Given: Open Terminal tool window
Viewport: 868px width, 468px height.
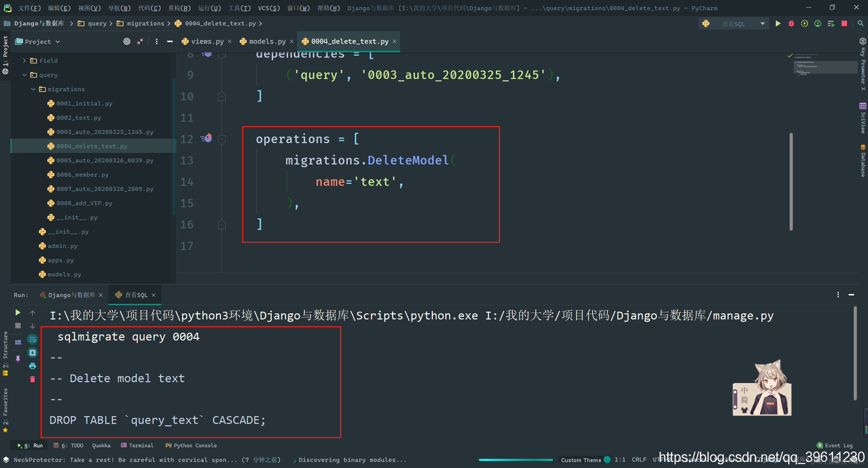Looking at the screenshot, I should click(137, 445).
